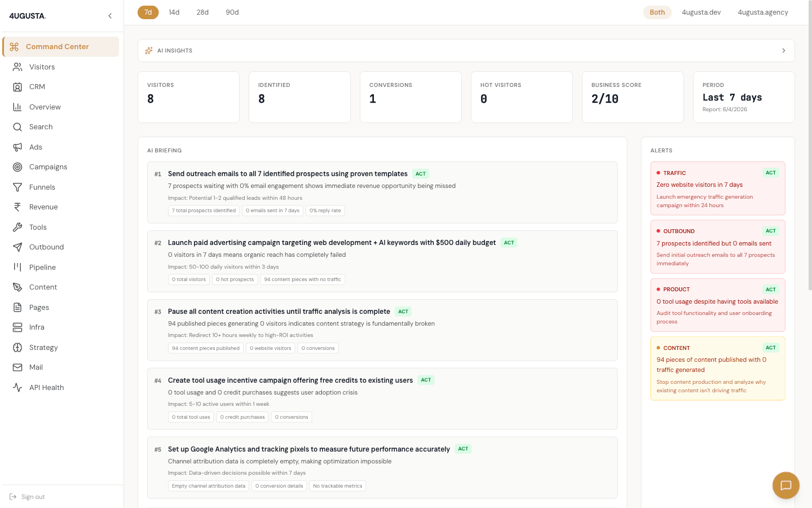812x508 pixels.
Task: Collapse the left sidebar
Action: pyautogui.click(x=110, y=16)
